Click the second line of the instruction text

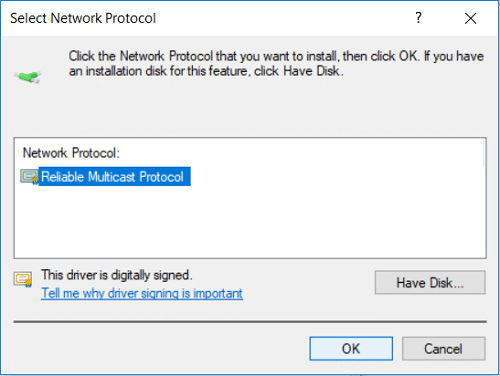pyautogui.click(x=206, y=71)
